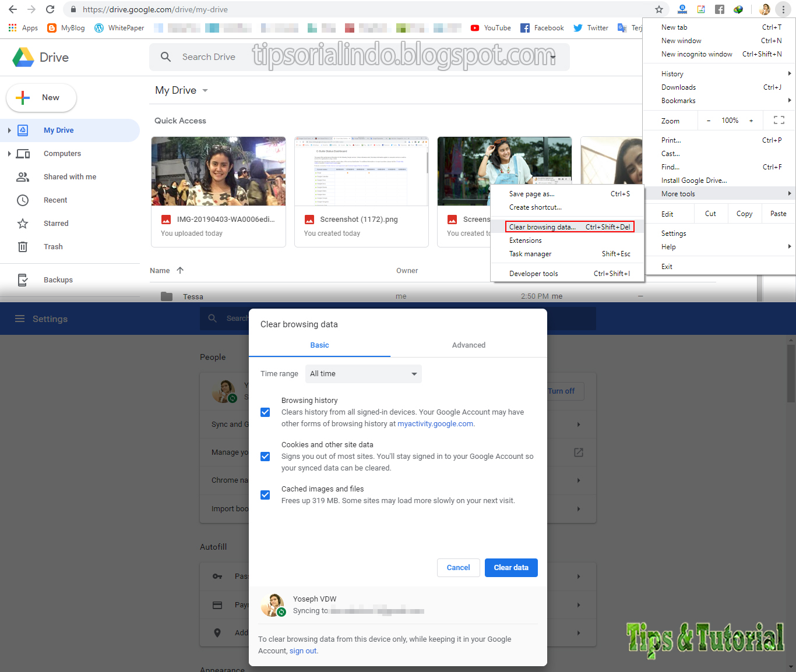The width and height of the screenshot is (796, 672).
Task: Open Downloads from Chrome menu
Action: (719, 87)
